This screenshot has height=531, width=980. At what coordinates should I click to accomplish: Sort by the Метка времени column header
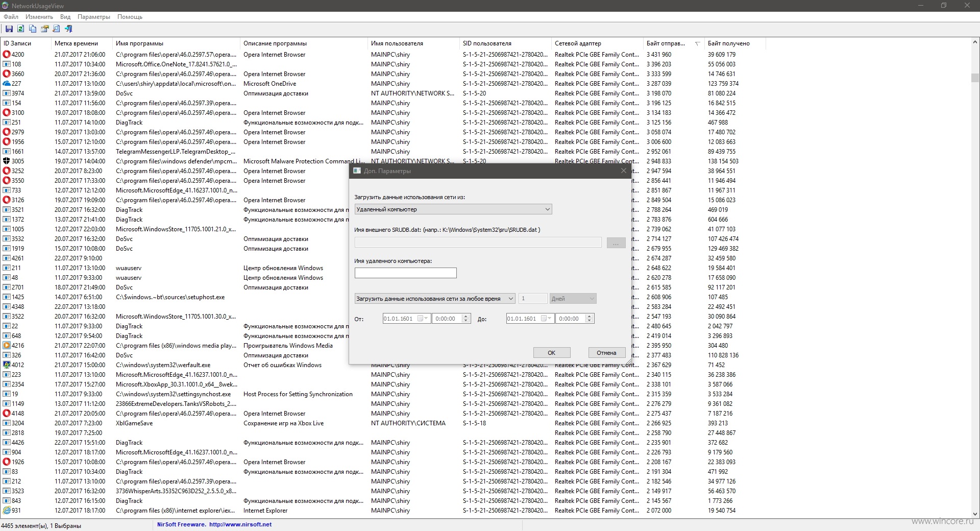[x=82, y=43]
